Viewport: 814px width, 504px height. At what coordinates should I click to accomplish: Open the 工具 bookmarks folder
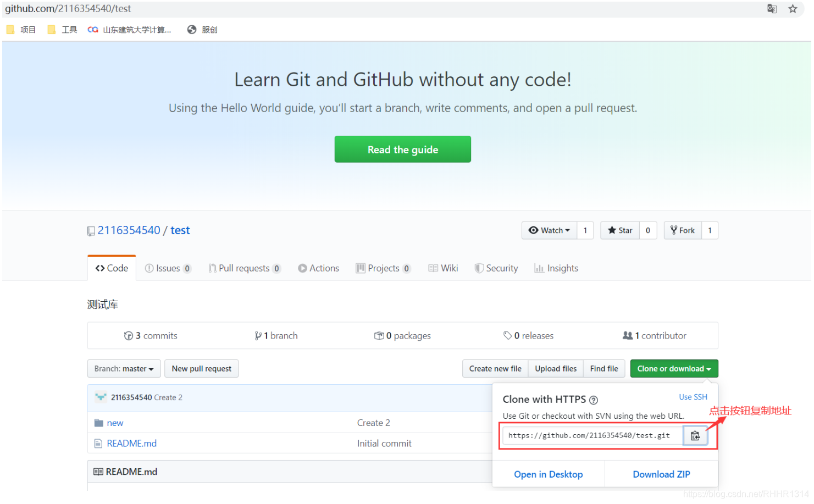tap(62, 30)
